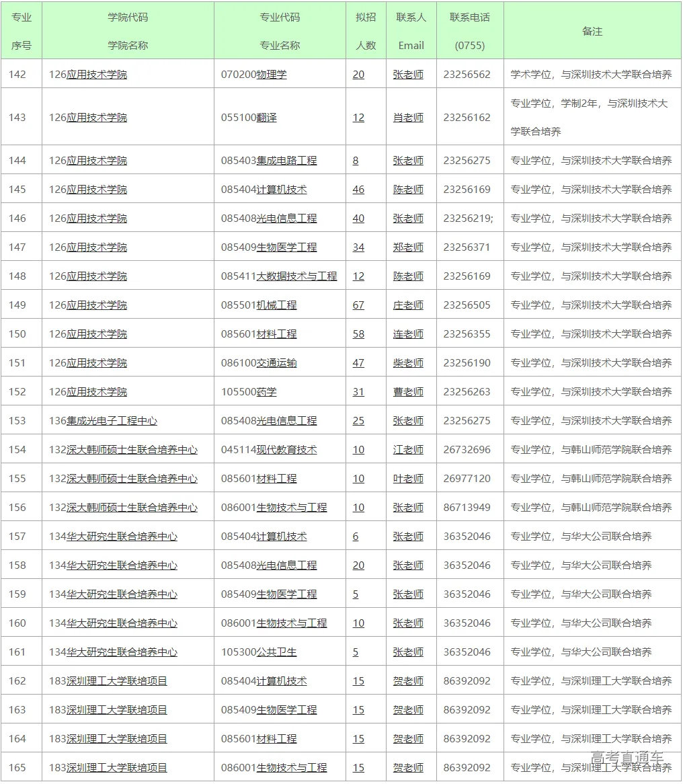The image size is (683, 784).
Task: Open the 集成光电子工程中心 college link
Action: click(112, 421)
